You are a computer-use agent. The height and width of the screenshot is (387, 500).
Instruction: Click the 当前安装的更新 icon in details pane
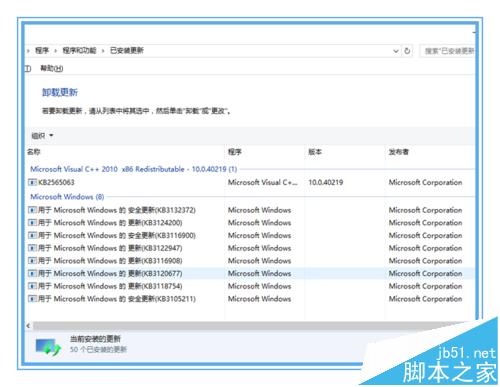[48, 347]
